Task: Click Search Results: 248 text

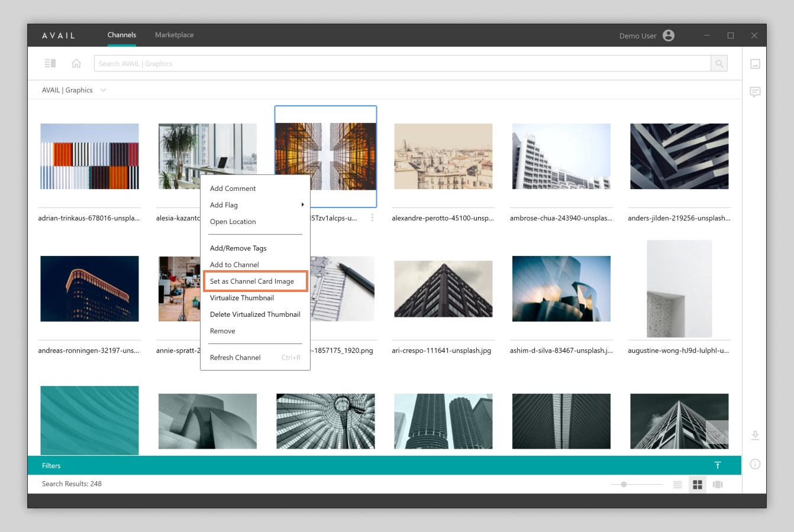Action: click(x=72, y=484)
